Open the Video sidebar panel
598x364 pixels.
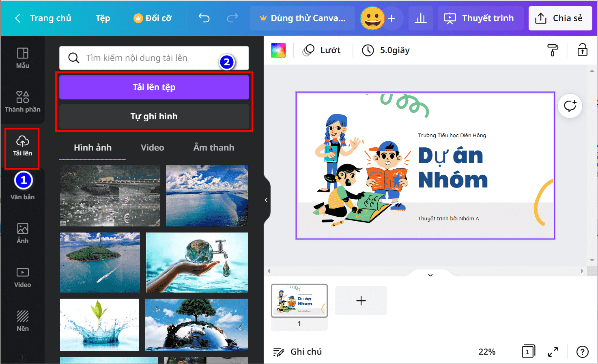tap(22, 277)
